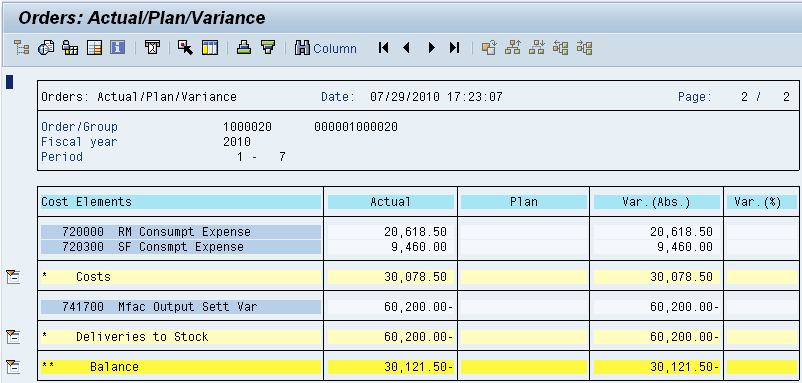Click Var.(Abs.) Deliveries to Stock 60,200.00-
Viewport: 802px width, 383px height.
tap(684, 337)
